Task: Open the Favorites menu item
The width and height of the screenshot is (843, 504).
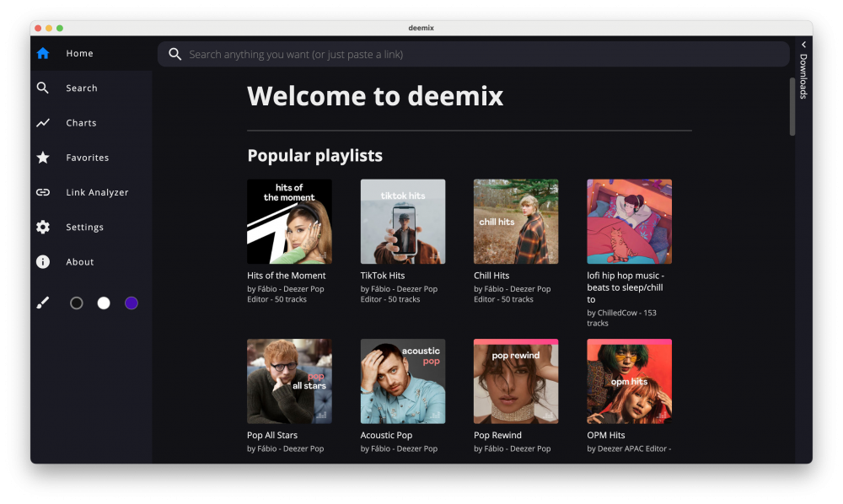Action: pos(87,158)
